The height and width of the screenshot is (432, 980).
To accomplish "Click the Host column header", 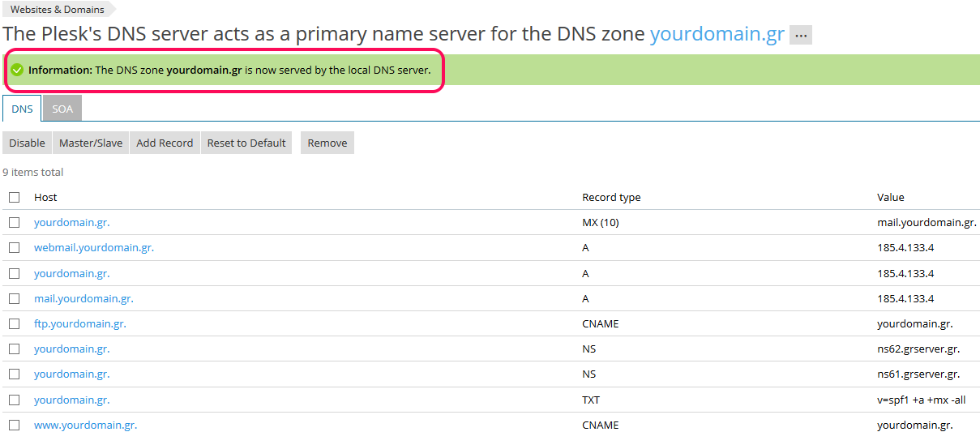I will pyautogui.click(x=45, y=197).
